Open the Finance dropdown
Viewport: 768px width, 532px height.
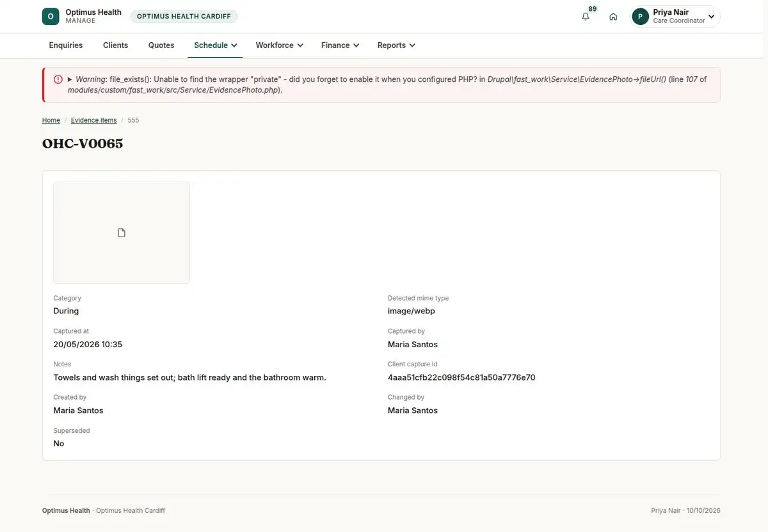click(x=340, y=45)
